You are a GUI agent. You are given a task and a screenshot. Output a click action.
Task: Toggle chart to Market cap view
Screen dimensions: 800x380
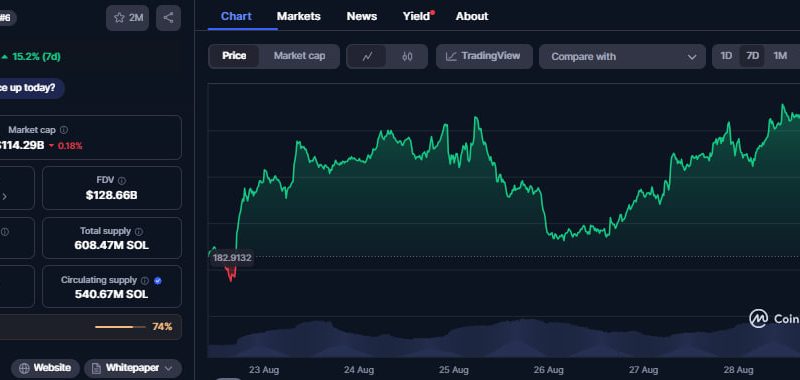point(299,56)
